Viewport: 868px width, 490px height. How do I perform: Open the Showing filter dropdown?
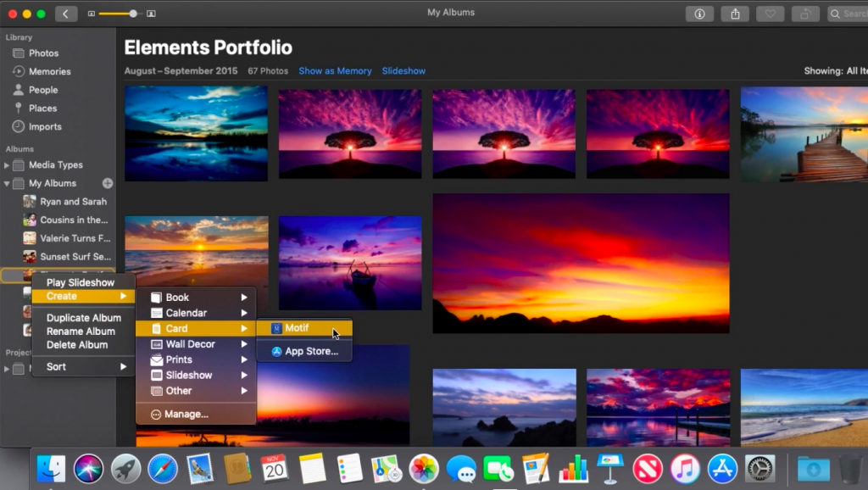836,71
